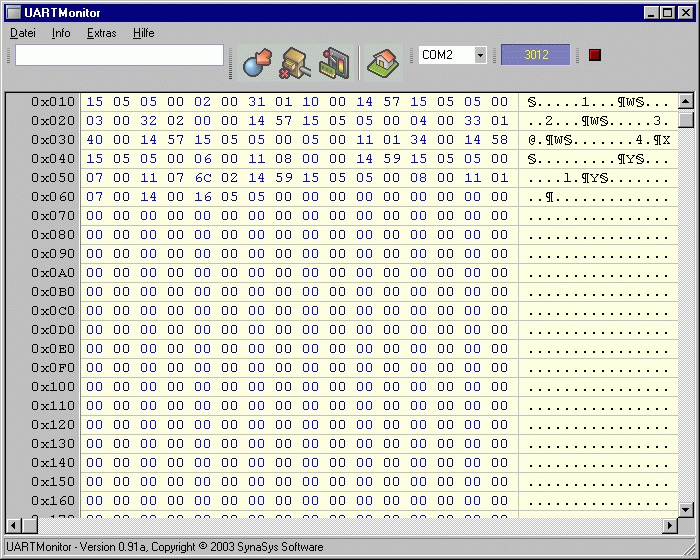This screenshot has width=700, height=560.
Task: Click the house home icon
Action: (383, 63)
